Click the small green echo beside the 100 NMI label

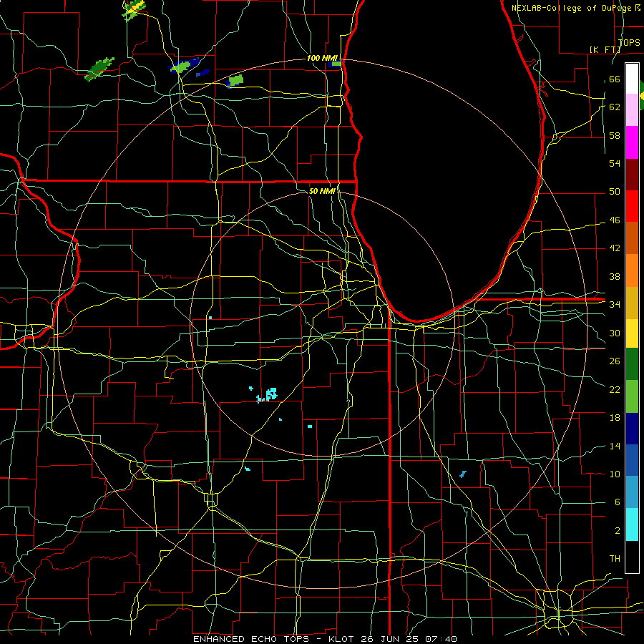pyautogui.click(x=336, y=64)
